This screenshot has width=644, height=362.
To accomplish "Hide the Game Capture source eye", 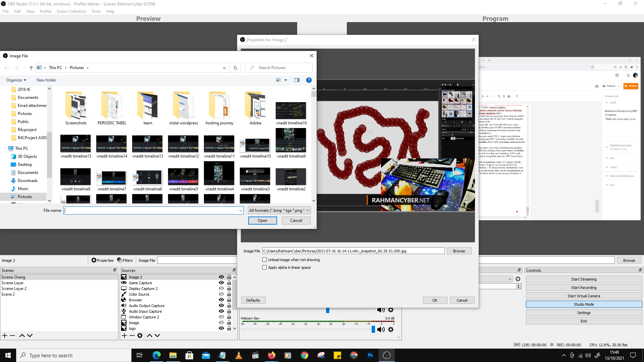I will coord(221,283).
